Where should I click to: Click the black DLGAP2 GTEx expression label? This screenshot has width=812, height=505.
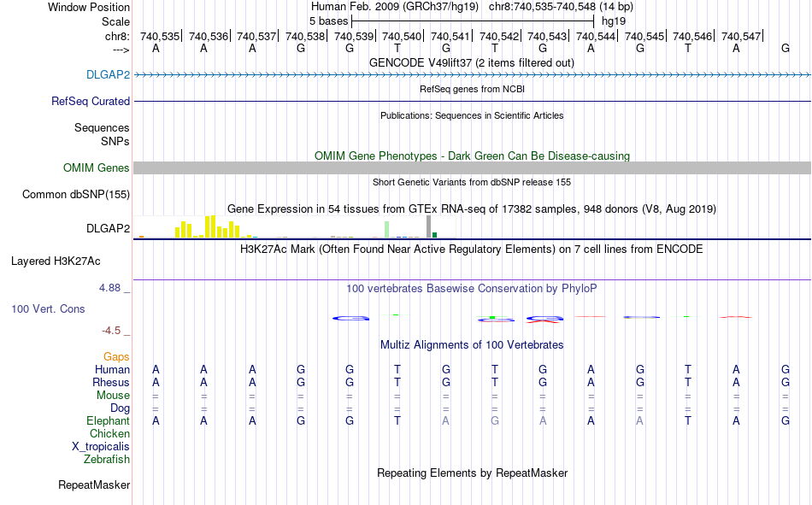108,228
